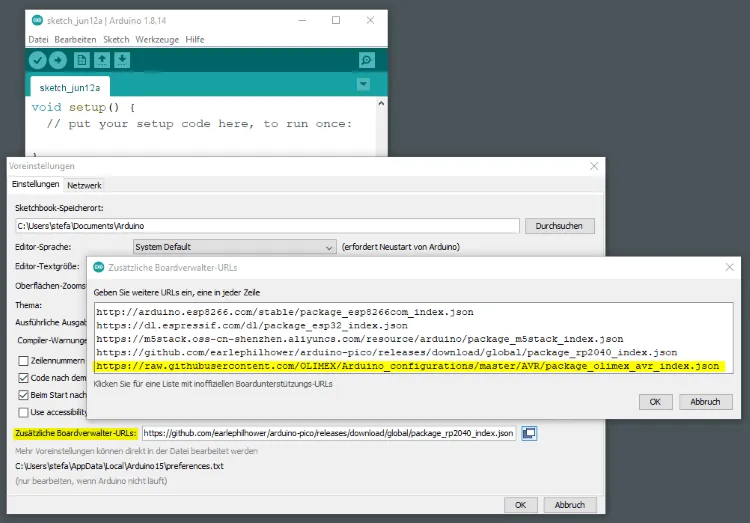Open tab options dropdown arrow in Arduino window
Viewport: 750px width, 523px height.
[364, 84]
